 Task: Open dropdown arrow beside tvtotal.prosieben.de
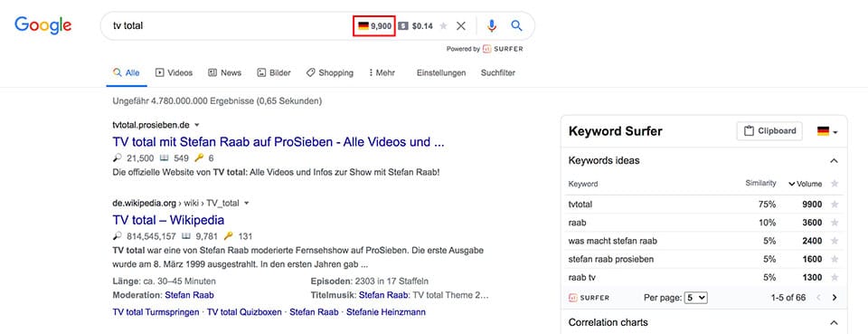(196, 125)
